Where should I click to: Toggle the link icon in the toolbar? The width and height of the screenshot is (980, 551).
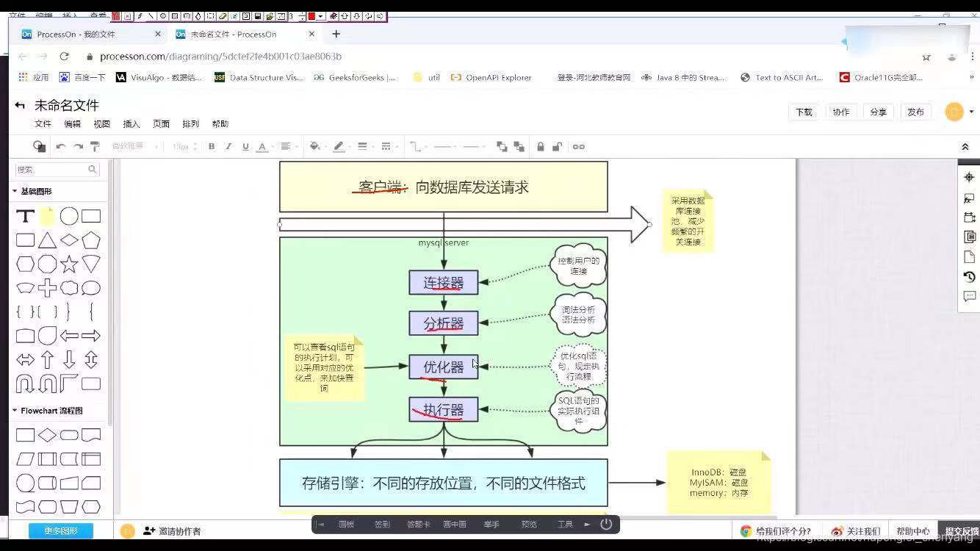pyautogui.click(x=580, y=146)
